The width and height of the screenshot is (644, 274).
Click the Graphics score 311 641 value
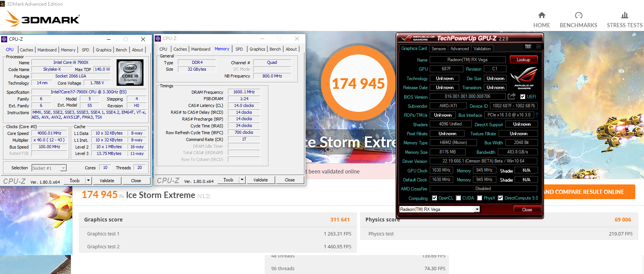point(340,220)
